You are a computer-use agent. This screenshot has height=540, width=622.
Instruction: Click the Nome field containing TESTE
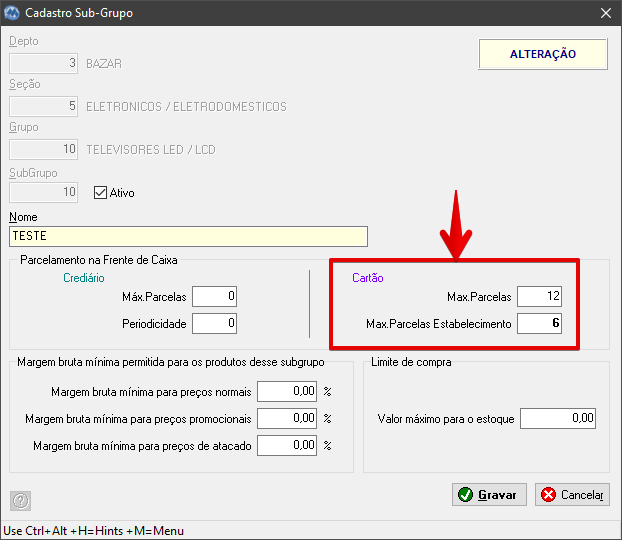tap(188, 236)
